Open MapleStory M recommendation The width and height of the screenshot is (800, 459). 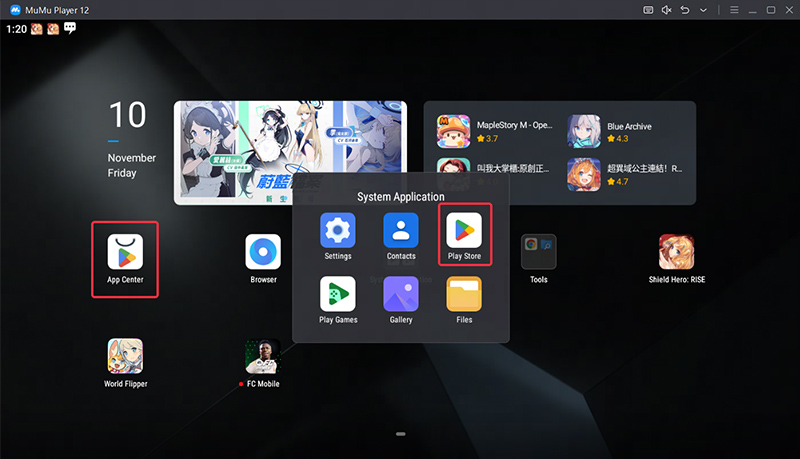[495, 131]
